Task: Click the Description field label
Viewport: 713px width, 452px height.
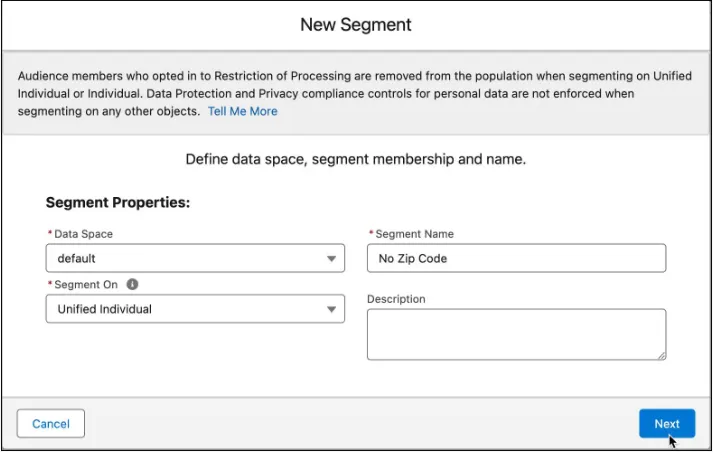Action: [396, 299]
